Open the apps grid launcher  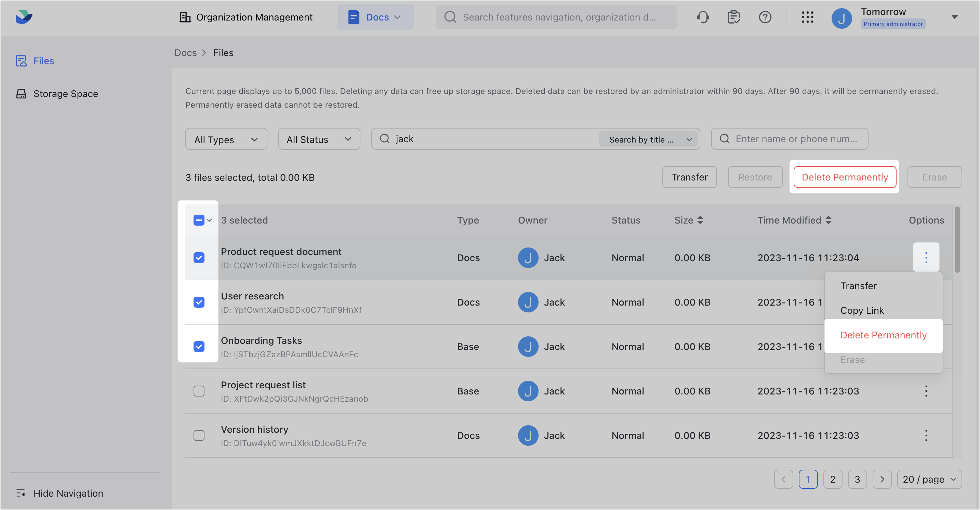[x=807, y=17]
